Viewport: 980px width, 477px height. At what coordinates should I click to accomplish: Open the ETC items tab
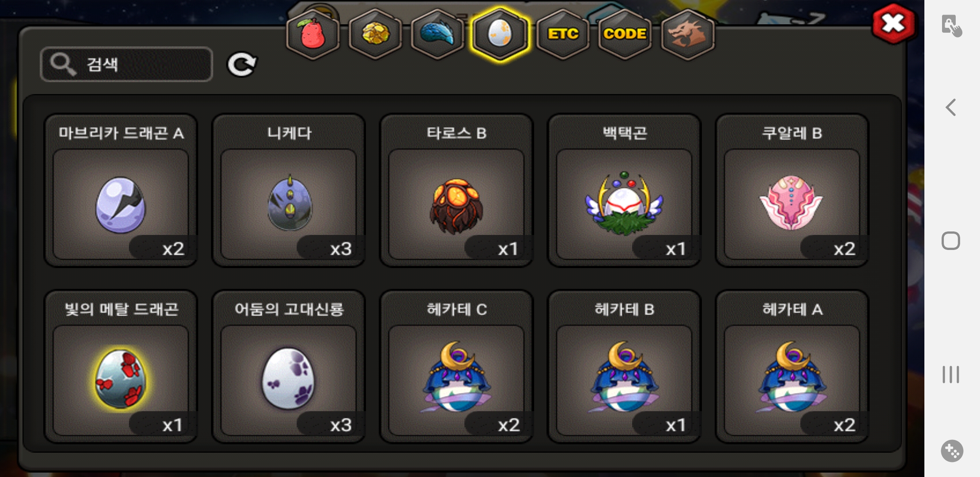click(563, 34)
